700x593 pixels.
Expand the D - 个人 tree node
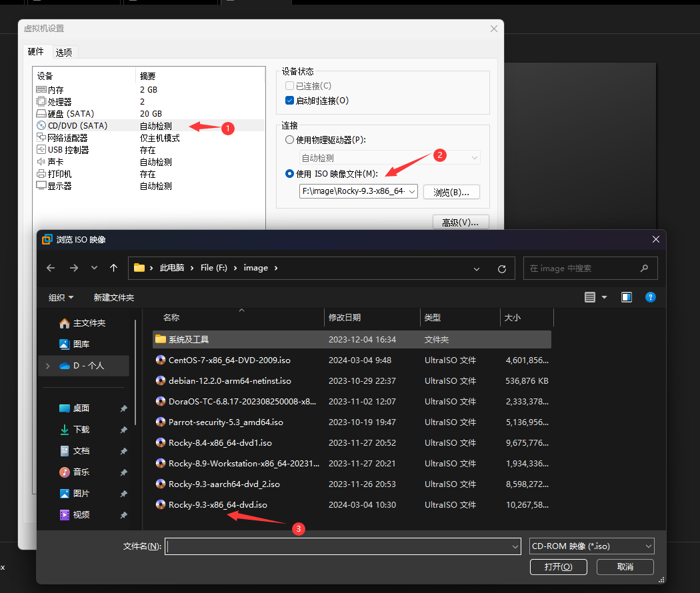(48, 366)
